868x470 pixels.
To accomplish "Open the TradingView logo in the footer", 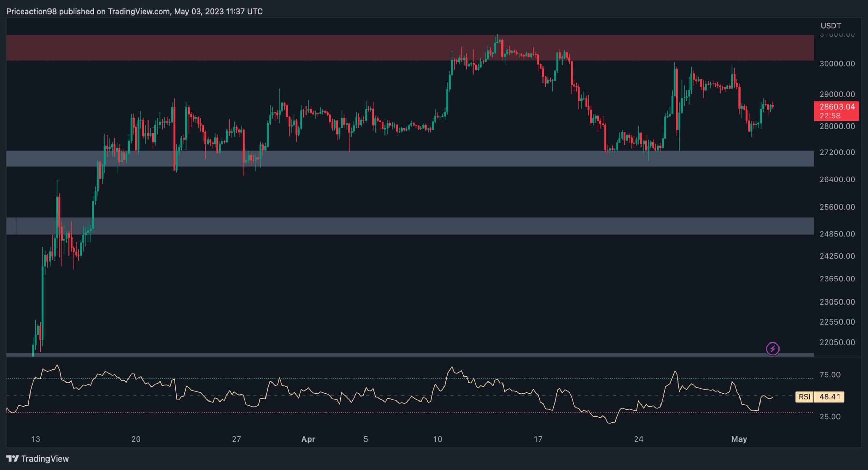I will click(x=38, y=459).
